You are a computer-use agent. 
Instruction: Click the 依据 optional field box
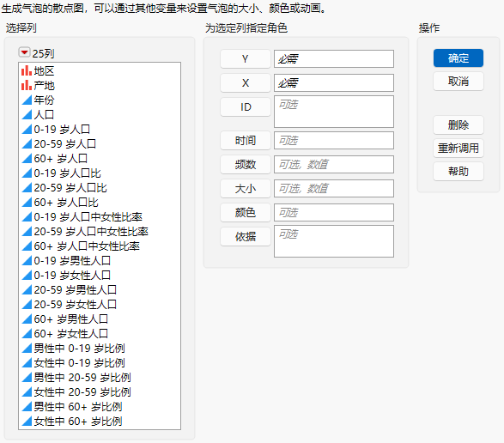pyautogui.click(x=334, y=241)
